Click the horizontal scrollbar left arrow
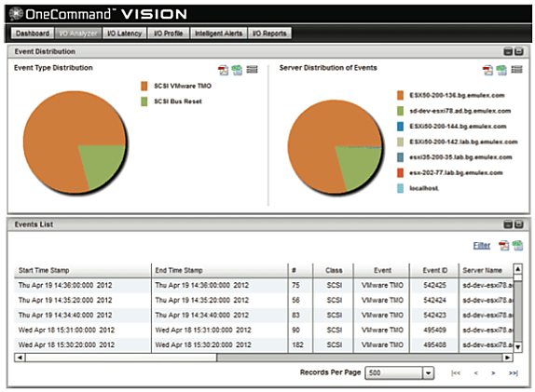The image size is (535, 392). (20, 358)
